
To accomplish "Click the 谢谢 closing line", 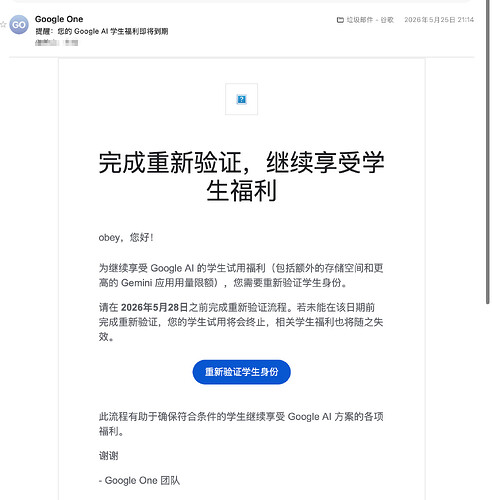I will tap(108, 456).
